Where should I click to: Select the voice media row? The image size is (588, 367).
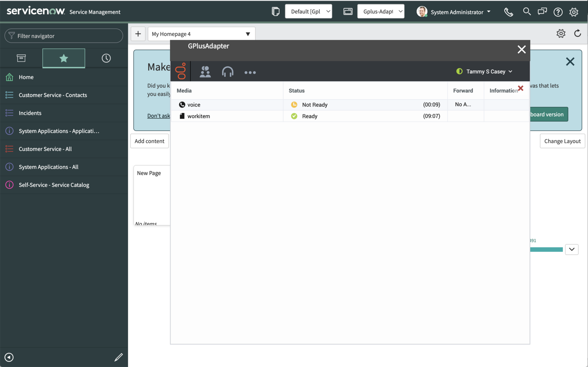[x=350, y=105]
